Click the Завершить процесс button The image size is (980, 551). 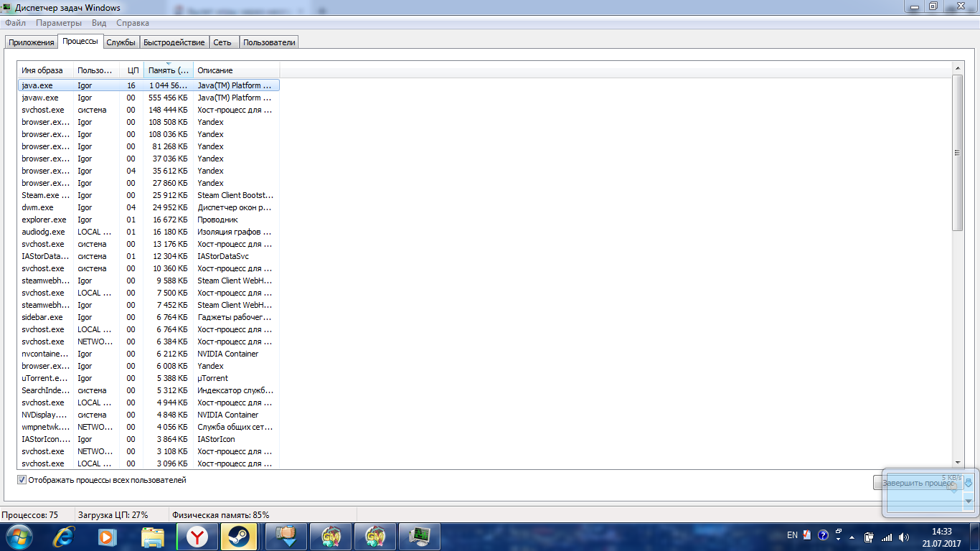pos(919,483)
